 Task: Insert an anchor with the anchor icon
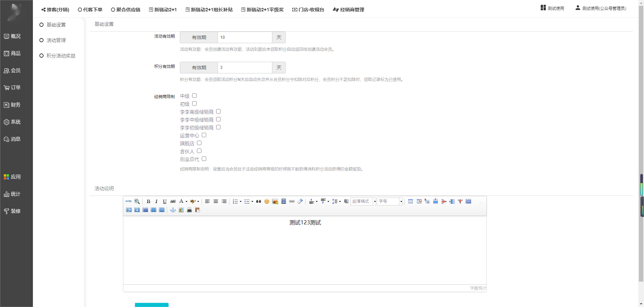pos(173,210)
